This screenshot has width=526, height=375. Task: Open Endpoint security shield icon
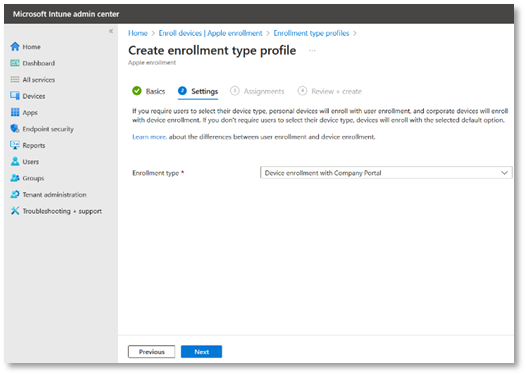(x=15, y=129)
